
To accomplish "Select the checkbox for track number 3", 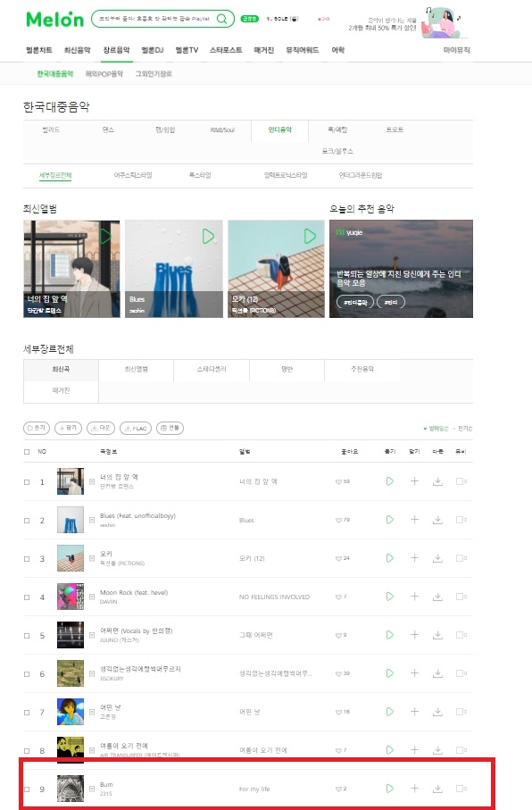I will coord(27,559).
